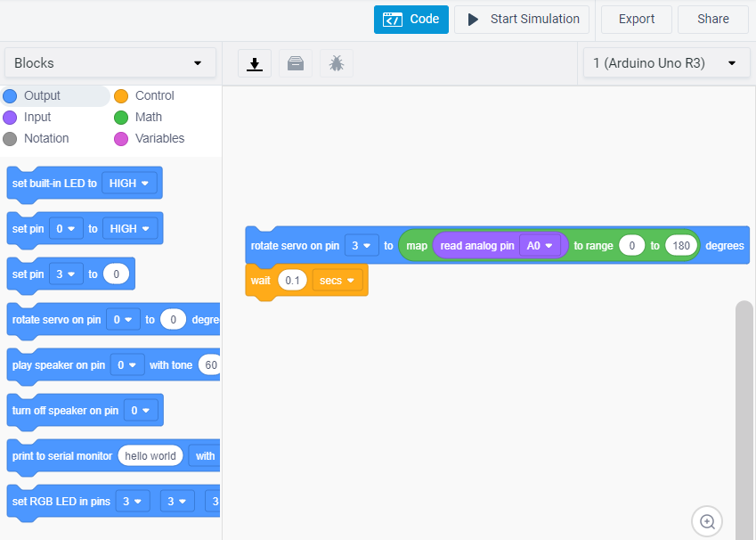The image size is (756, 540).
Task: Click hello world text field in print block
Action: [150, 455]
